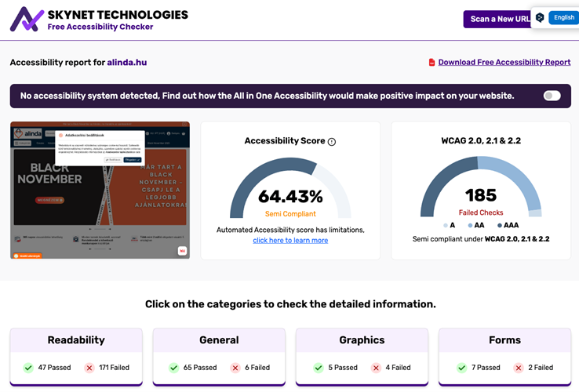
Task: Click the green Passed checkmark under Graphics
Action: 318,368
